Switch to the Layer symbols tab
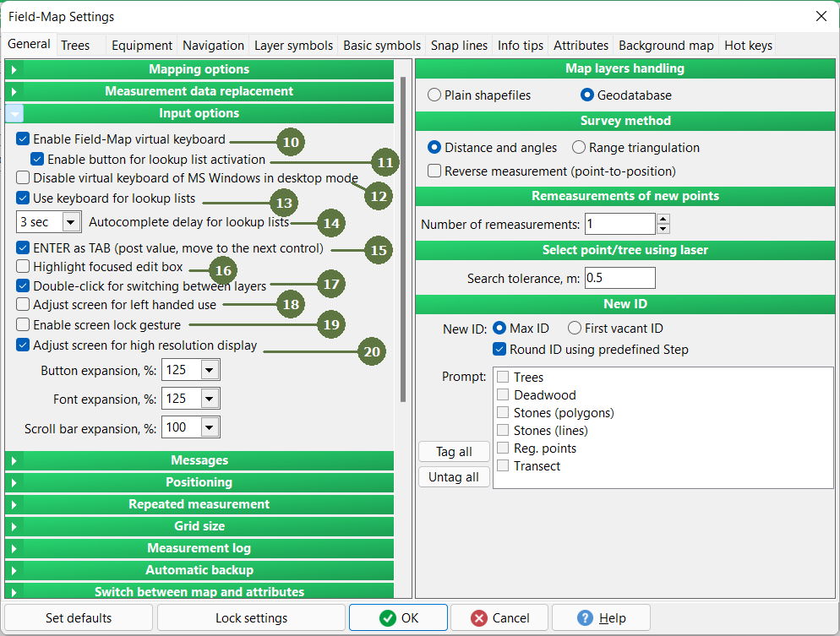The height and width of the screenshot is (636, 840). pyautogui.click(x=293, y=46)
